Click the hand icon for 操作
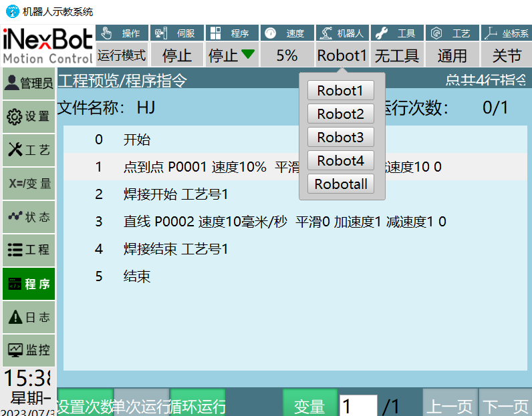The width and height of the screenshot is (532, 416). [x=106, y=33]
